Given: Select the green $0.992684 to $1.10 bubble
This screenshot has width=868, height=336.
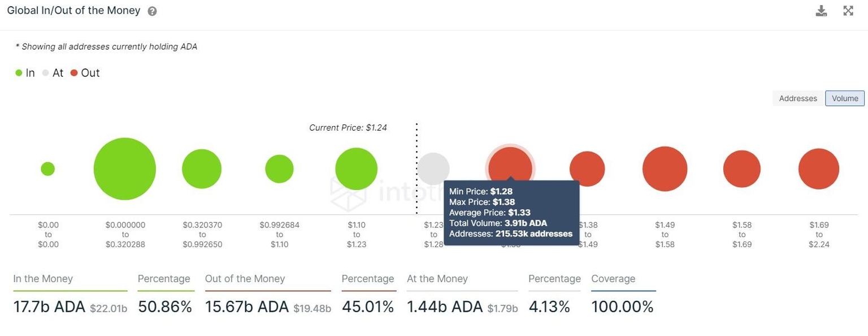Looking at the screenshot, I should pos(279,169).
